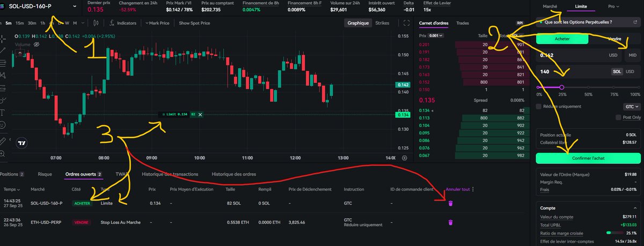Viewport: 644px width, 246px height.
Task: Select the Limite order tab
Action: tap(581, 6)
